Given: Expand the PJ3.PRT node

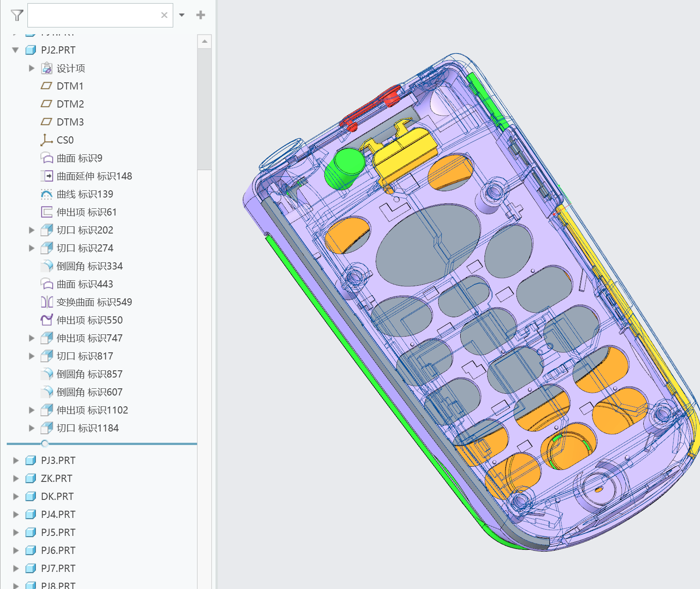Looking at the screenshot, I should tap(16, 460).
